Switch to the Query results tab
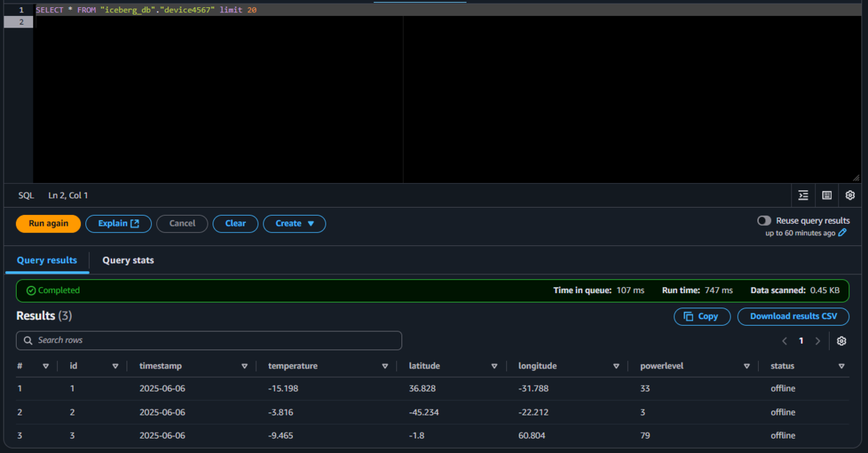 point(47,261)
